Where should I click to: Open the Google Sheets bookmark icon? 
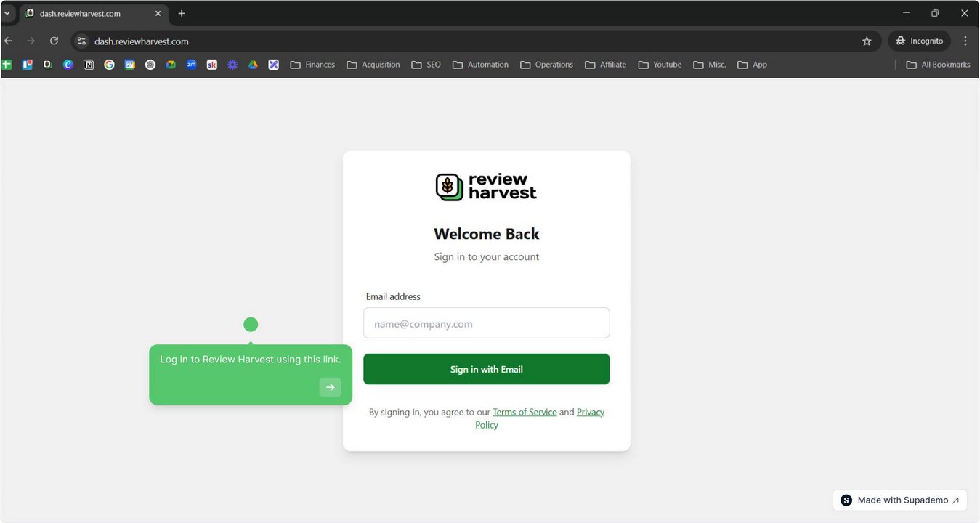point(7,65)
